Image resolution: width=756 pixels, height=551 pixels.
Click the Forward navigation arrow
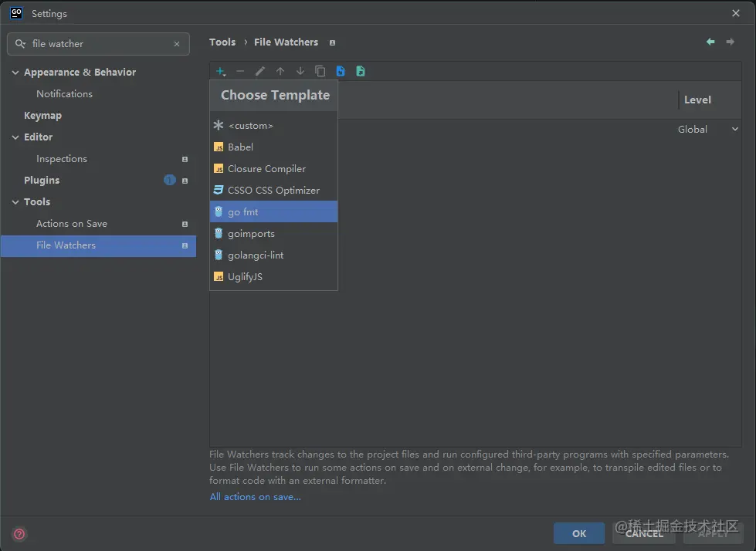point(731,42)
